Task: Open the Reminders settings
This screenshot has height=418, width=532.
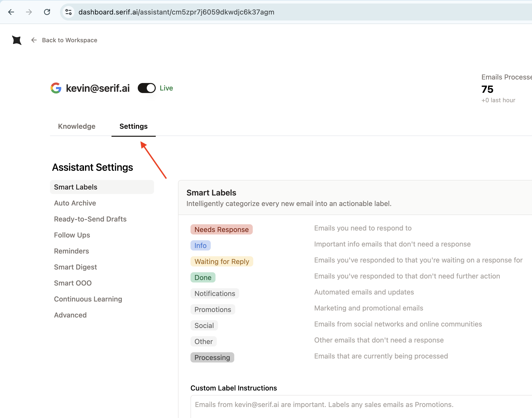Action: (71, 251)
